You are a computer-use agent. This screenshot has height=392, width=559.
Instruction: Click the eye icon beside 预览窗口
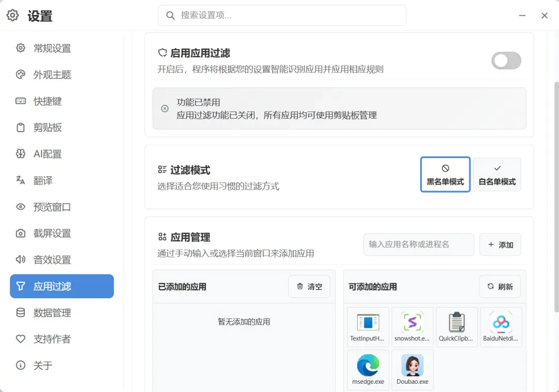click(21, 207)
